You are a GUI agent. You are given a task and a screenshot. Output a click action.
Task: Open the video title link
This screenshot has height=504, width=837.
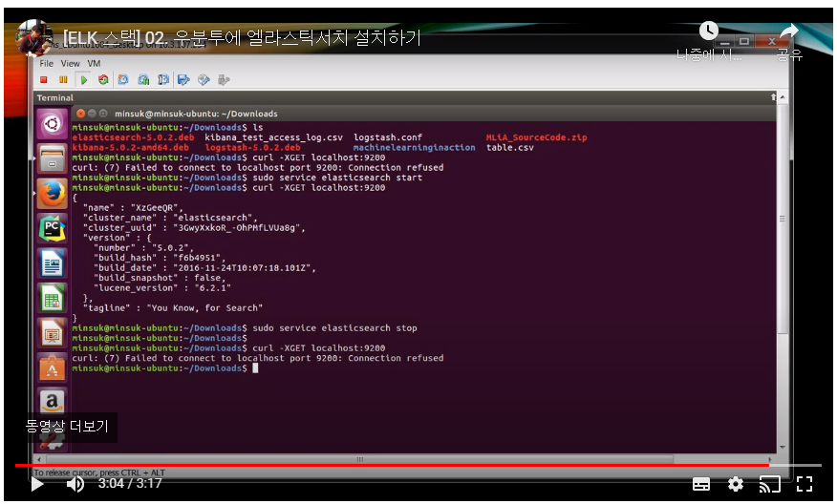click(x=242, y=38)
